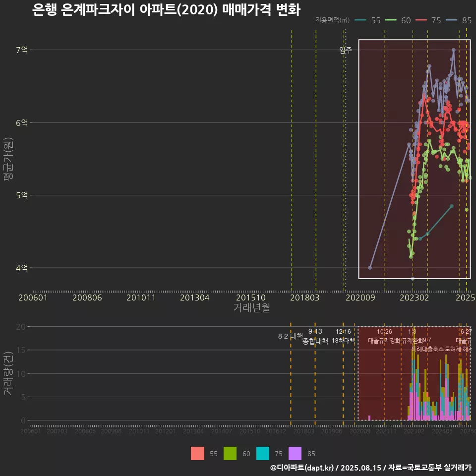
Task: Click the 7억 y-axis label
Action: tap(22, 50)
